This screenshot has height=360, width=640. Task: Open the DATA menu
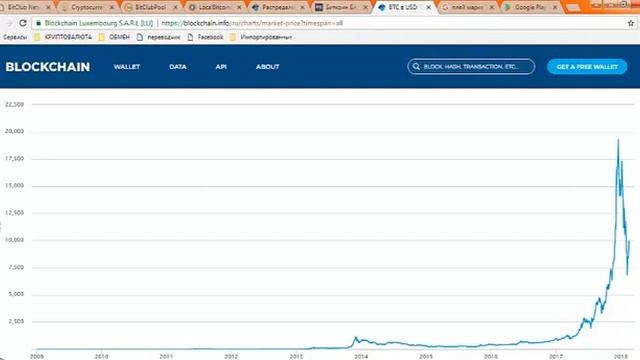coord(178,67)
